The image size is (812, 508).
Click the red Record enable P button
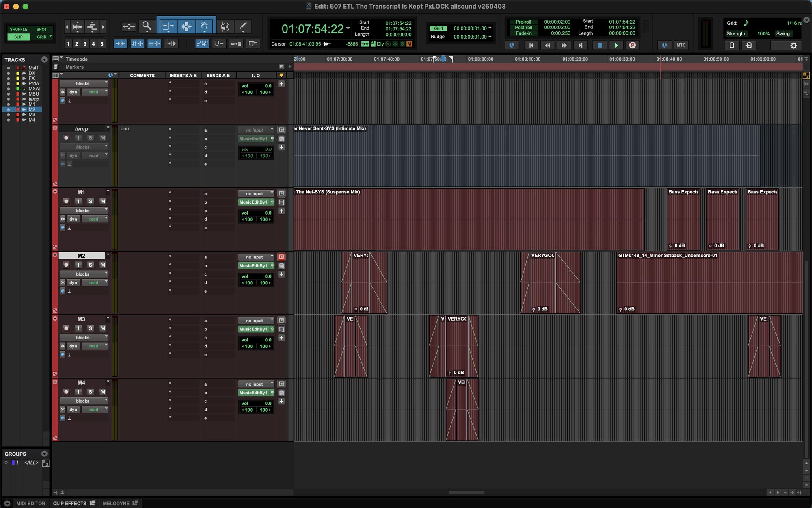[632, 45]
